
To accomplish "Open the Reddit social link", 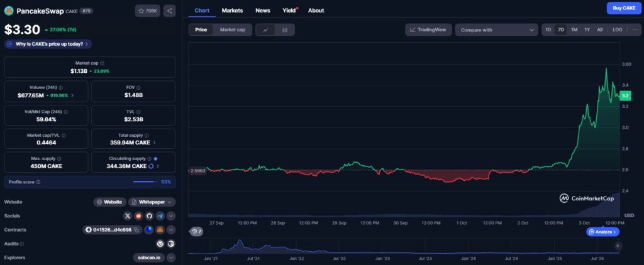I will pyautogui.click(x=138, y=215).
